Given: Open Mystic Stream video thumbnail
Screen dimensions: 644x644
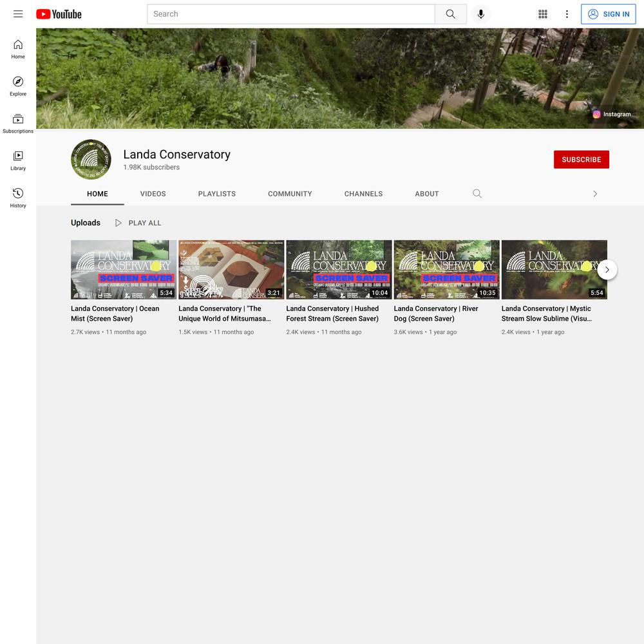Looking at the screenshot, I should click(x=554, y=270).
